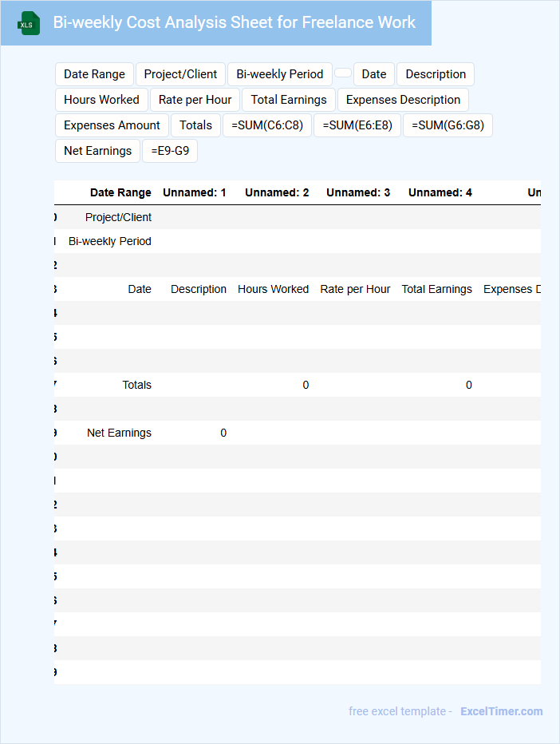
Task: Click the =SUM(E6:E8) formula tag
Action: coord(357,125)
